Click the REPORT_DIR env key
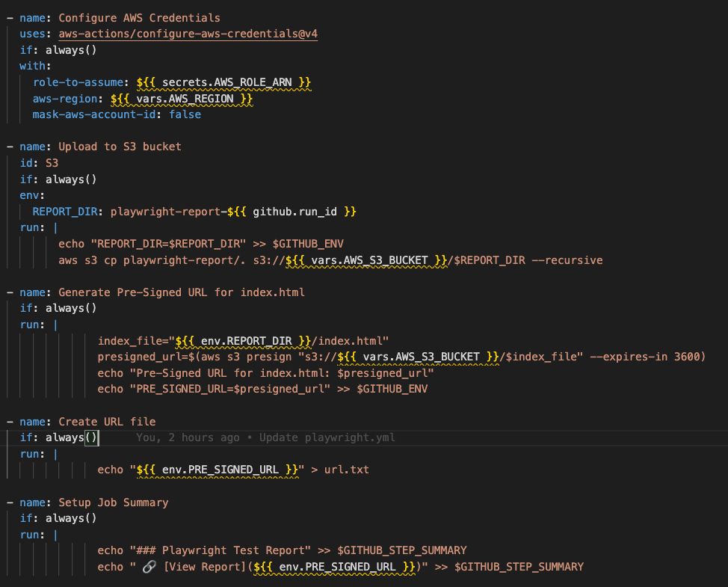Viewport: 728px width, 587px height. (64, 212)
